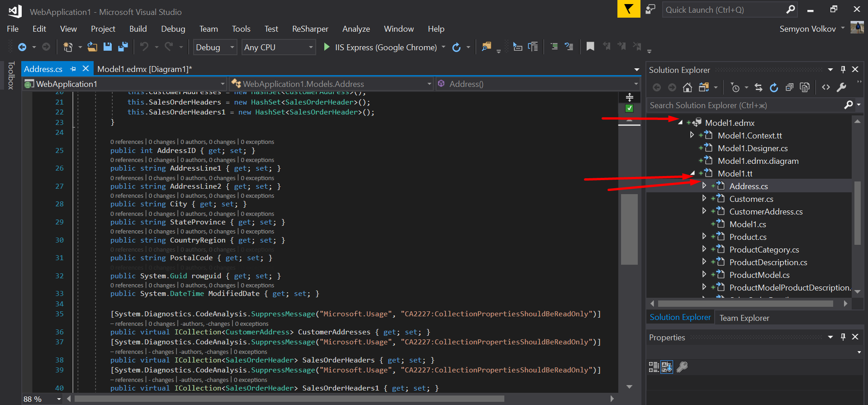Open the user connection icon beside Quick Launch

pos(650,9)
